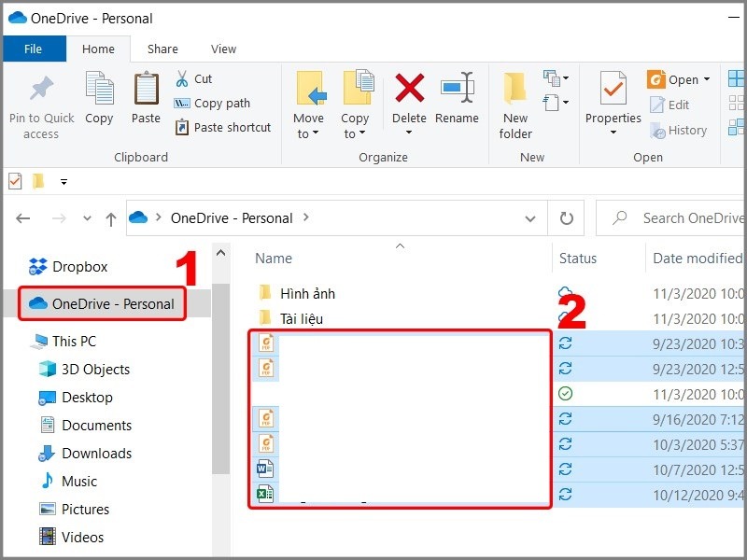Click Pin to Quick access icon
The height and width of the screenshot is (560, 747).
point(41,89)
